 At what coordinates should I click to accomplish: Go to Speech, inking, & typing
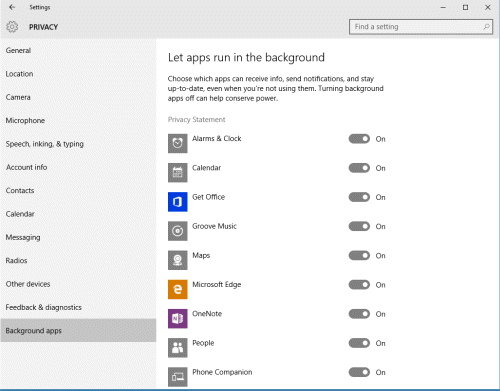78,144
